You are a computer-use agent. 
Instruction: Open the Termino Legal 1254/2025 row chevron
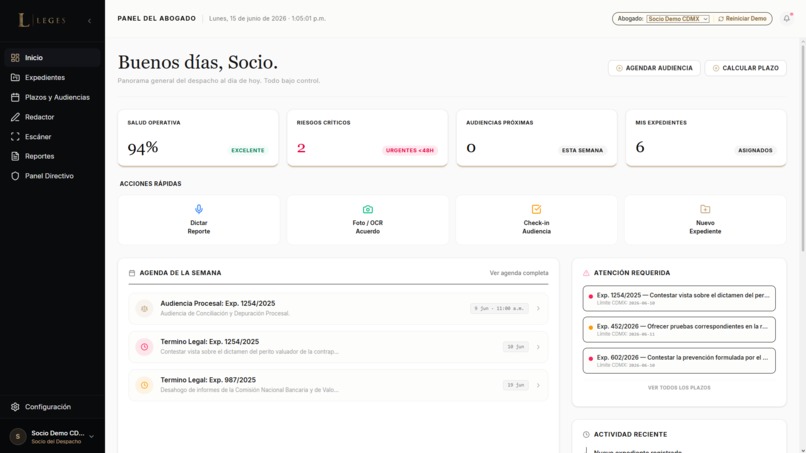pyautogui.click(x=538, y=347)
